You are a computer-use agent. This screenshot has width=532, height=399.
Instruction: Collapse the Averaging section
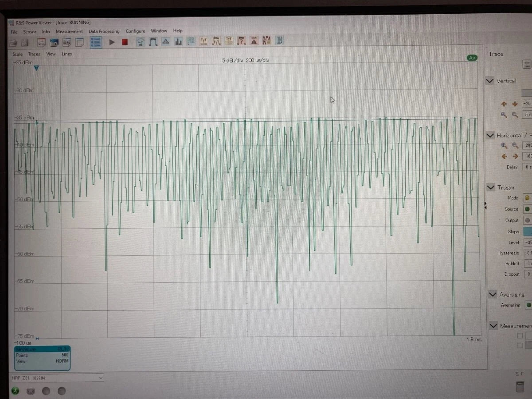(493, 294)
